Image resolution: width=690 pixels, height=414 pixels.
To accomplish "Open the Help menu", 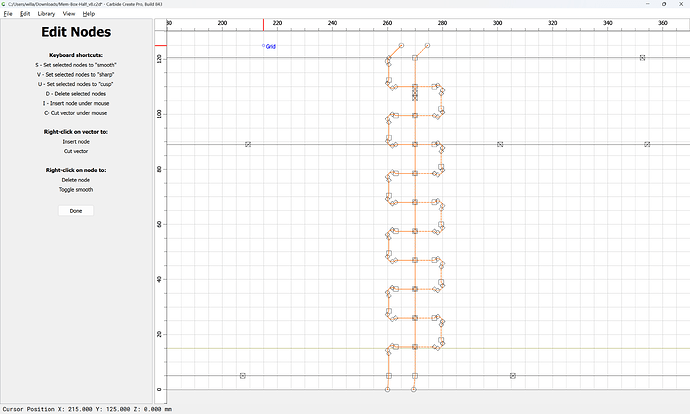I will [89, 14].
